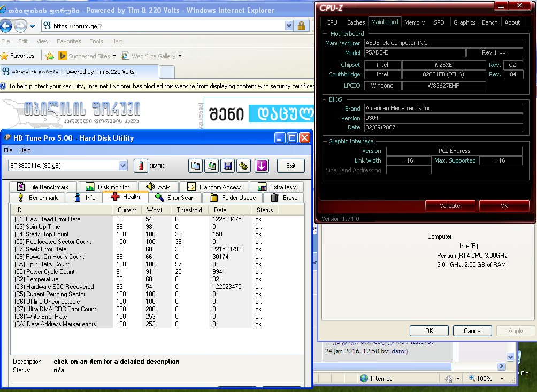The image size is (537, 392).
Task: Expand the ST380011A drive selector dropdown
Action: (x=122, y=166)
